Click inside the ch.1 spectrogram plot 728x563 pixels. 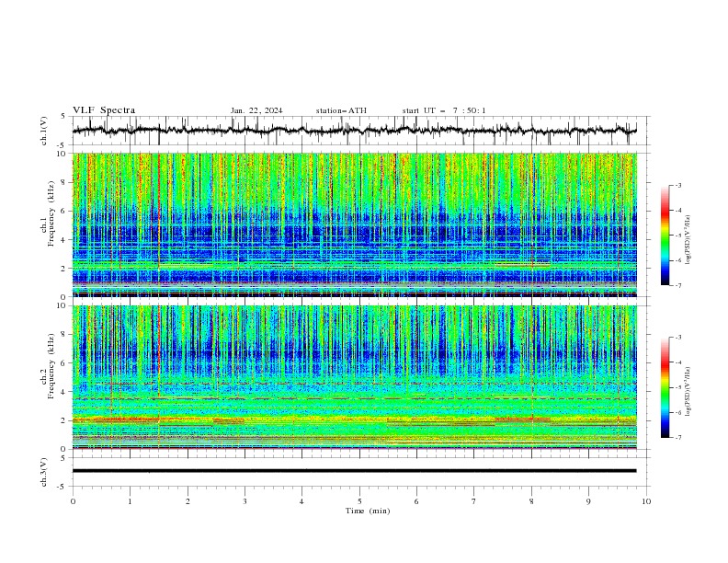tap(354, 224)
